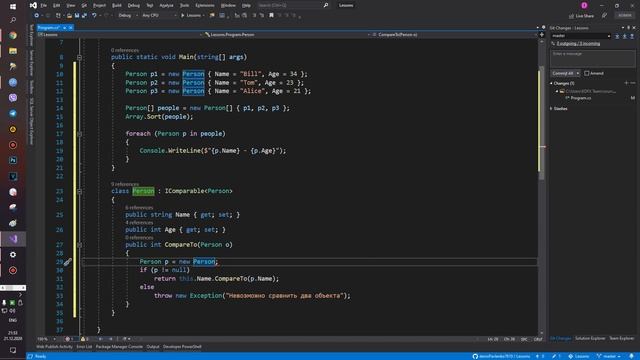Click the account avatar icon

[x=584, y=5]
